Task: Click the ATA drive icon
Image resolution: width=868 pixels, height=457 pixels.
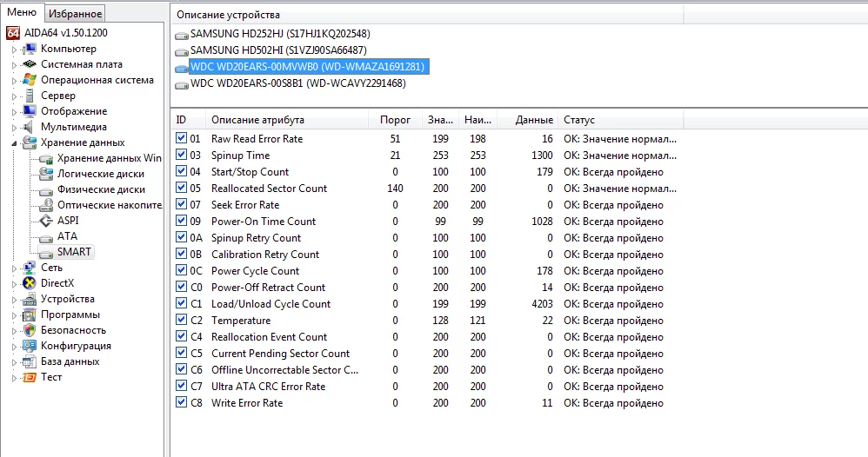Action: tap(46, 237)
